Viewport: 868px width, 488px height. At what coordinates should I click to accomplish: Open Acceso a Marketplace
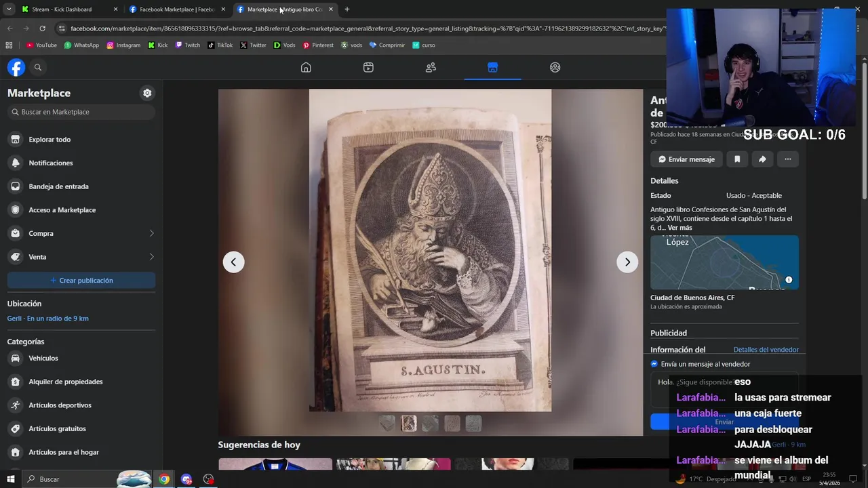[81, 210]
